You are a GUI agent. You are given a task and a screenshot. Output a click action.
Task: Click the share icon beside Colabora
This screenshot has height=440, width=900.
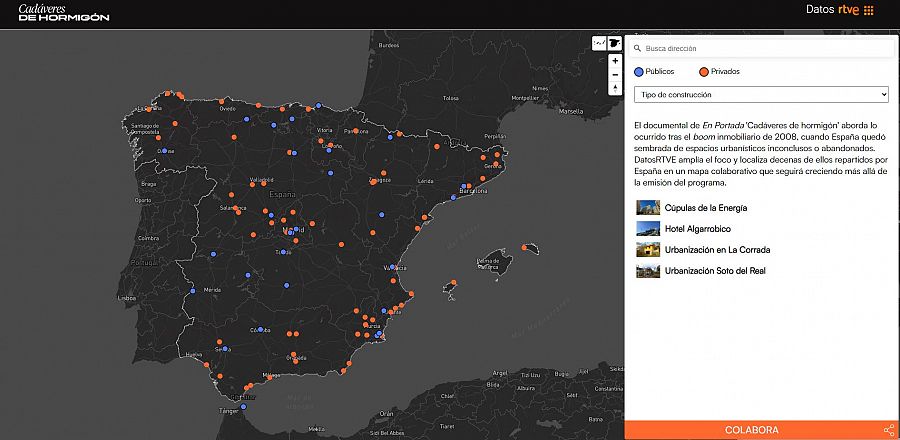coord(889,430)
